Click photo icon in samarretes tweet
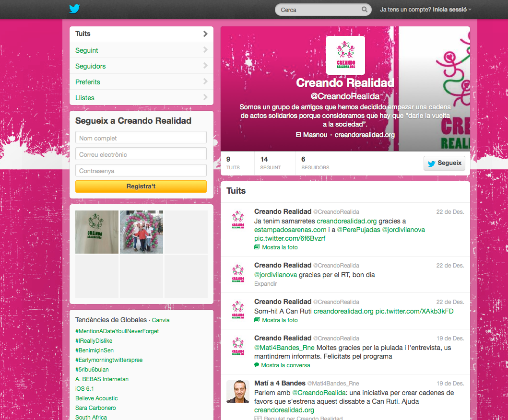The width and height of the screenshot is (508, 420). pyautogui.click(x=257, y=247)
